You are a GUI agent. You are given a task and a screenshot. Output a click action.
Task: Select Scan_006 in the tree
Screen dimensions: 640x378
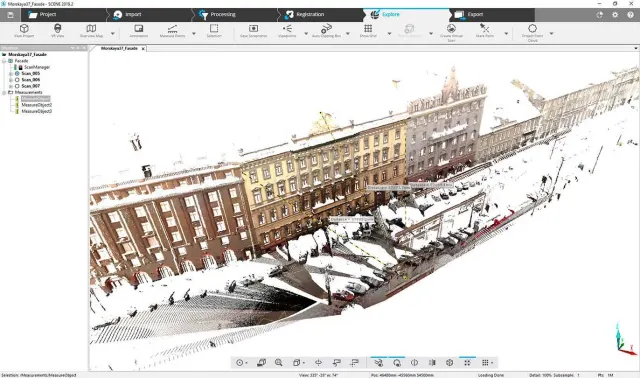31,80
